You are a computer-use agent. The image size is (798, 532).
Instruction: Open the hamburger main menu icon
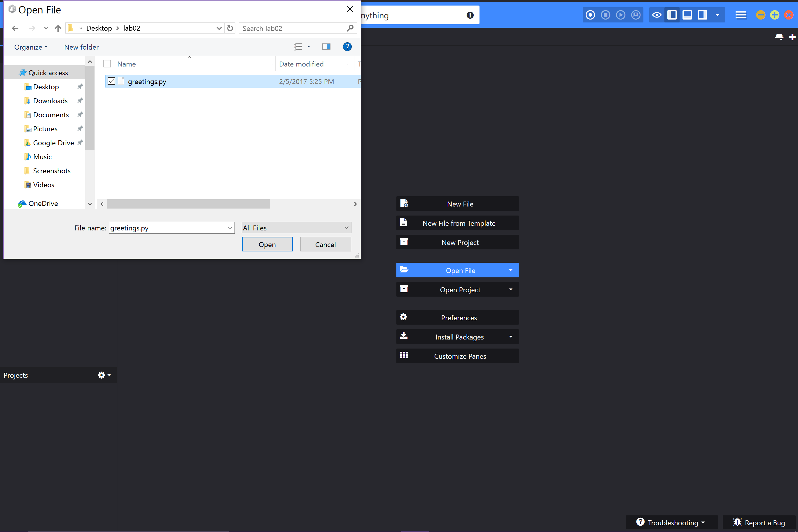tap(741, 15)
